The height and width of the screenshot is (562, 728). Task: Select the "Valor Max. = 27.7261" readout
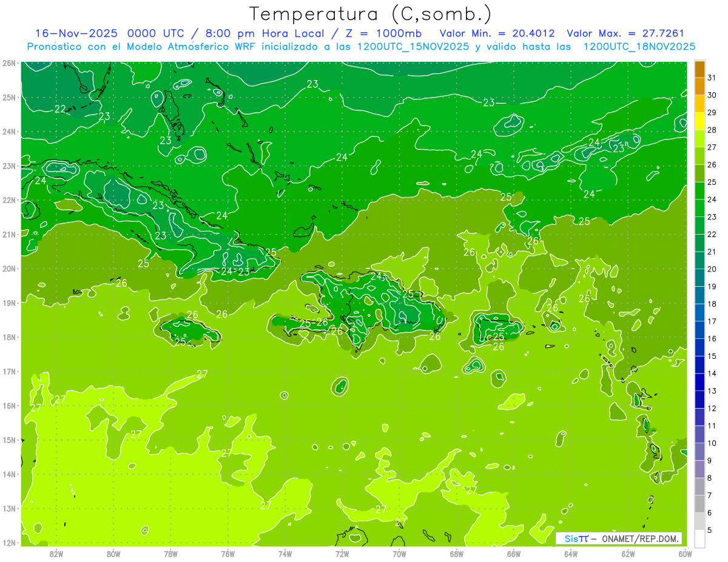coord(625,33)
